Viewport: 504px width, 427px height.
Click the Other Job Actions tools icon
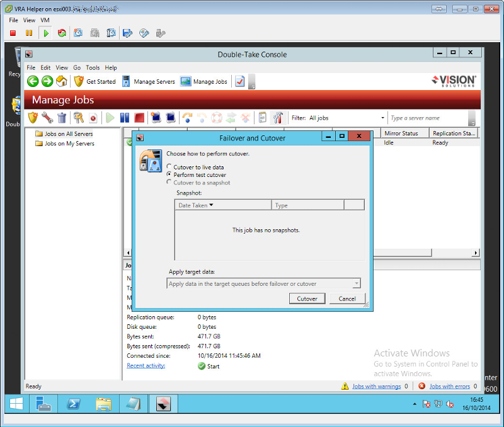pos(278,118)
